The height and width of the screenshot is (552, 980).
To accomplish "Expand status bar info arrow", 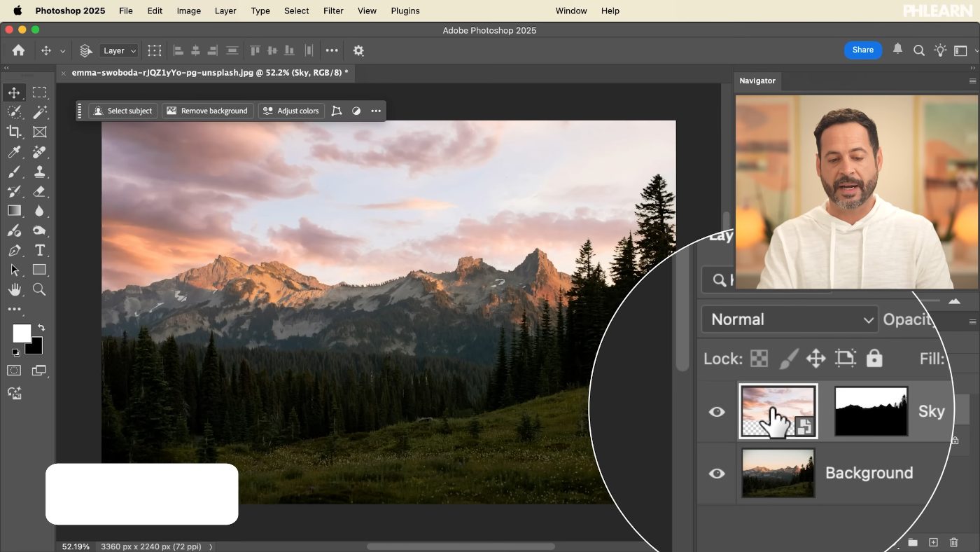I will 211,546.
